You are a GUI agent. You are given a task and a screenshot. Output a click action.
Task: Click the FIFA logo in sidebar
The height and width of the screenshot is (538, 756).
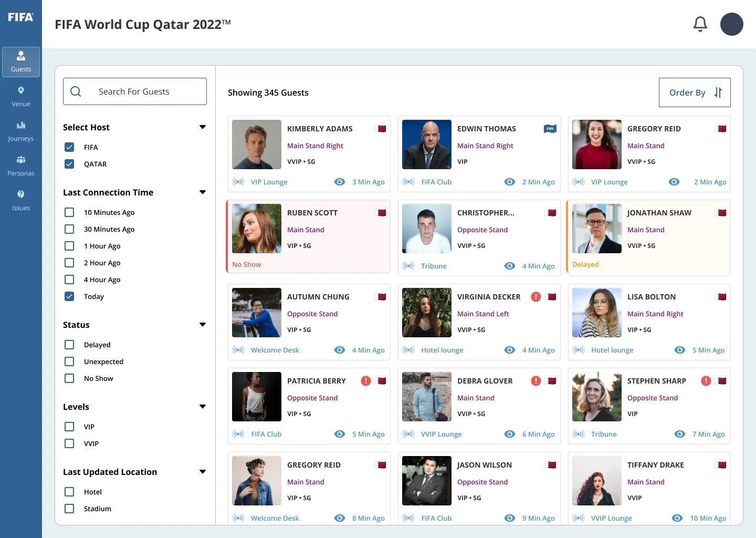pyautogui.click(x=20, y=17)
